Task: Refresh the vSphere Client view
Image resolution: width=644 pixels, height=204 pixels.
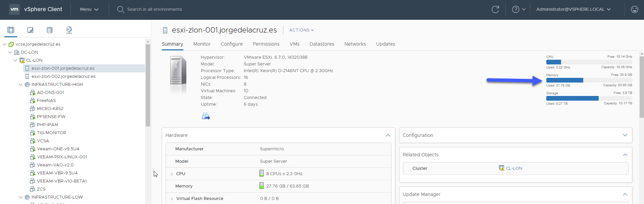Action: 495,9
